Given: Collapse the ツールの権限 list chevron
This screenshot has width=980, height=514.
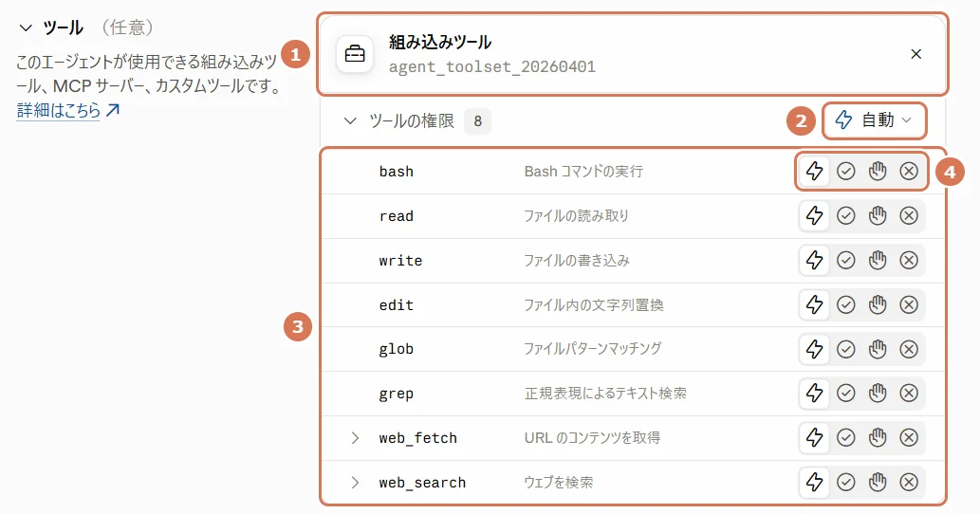Looking at the screenshot, I should coord(350,120).
